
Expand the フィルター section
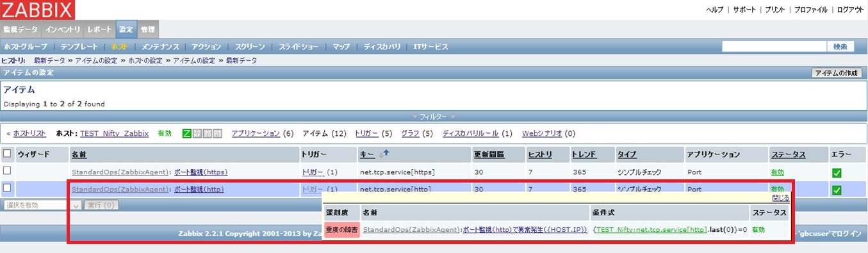(434, 117)
